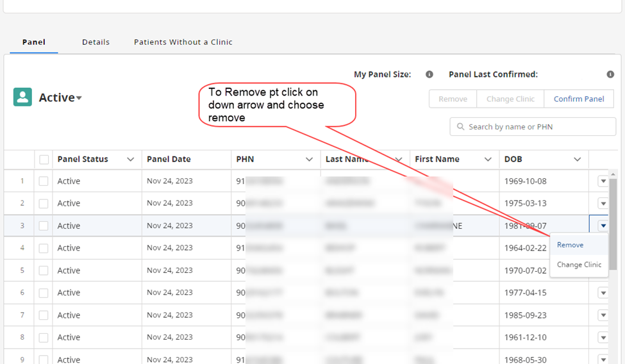625x364 pixels.
Task: Click the search magnifier icon
Action: point(460,127)
